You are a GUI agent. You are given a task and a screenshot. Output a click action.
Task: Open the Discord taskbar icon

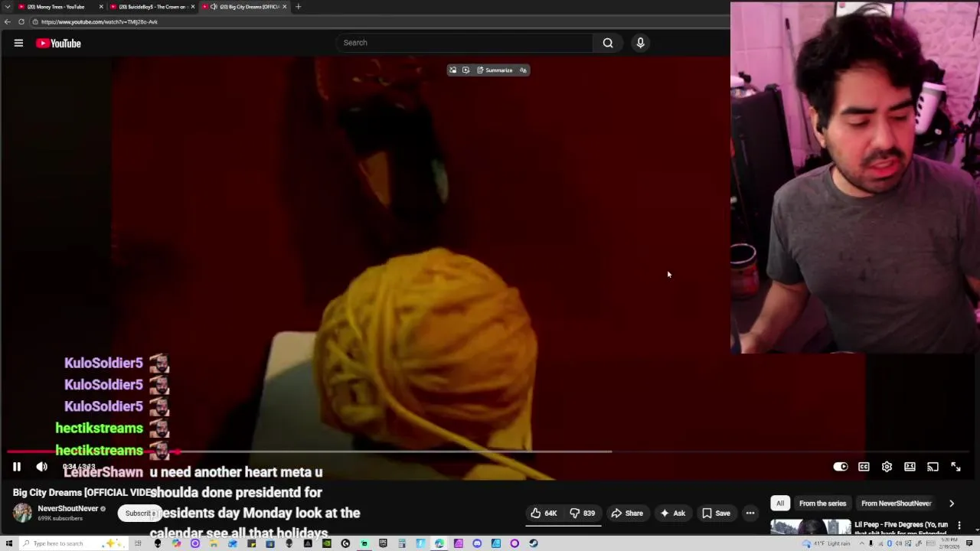[x=477, y=543]
